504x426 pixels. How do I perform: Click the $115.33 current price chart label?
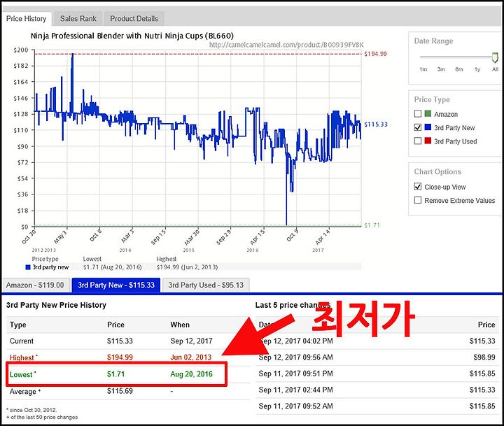pyautogui.click(x=376, y=125)
